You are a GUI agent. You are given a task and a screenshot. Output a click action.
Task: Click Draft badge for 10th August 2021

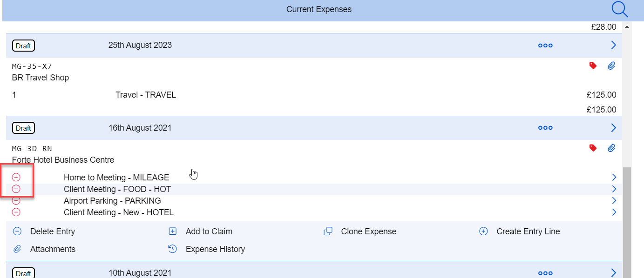click(x=23, y=273)
